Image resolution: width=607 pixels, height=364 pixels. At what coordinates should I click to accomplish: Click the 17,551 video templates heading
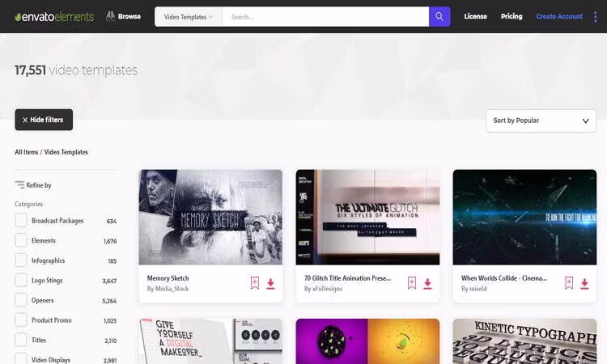pos(76,70)
